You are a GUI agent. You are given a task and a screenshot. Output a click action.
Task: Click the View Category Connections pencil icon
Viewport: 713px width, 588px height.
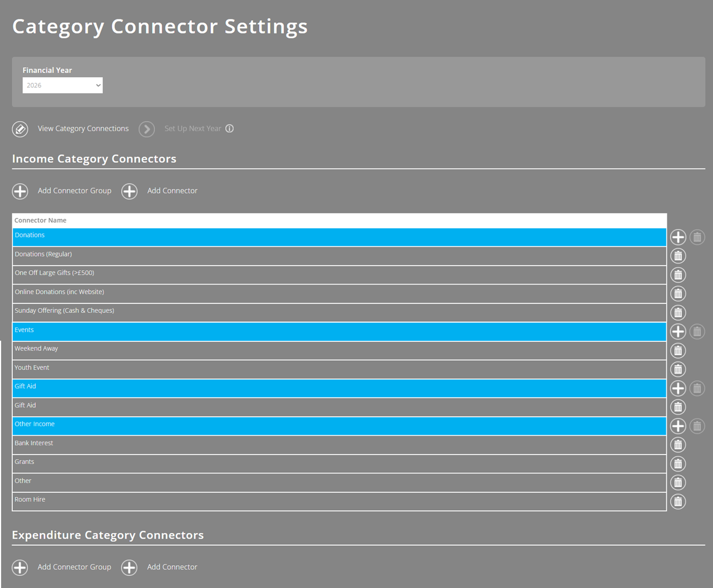point(20,129)
